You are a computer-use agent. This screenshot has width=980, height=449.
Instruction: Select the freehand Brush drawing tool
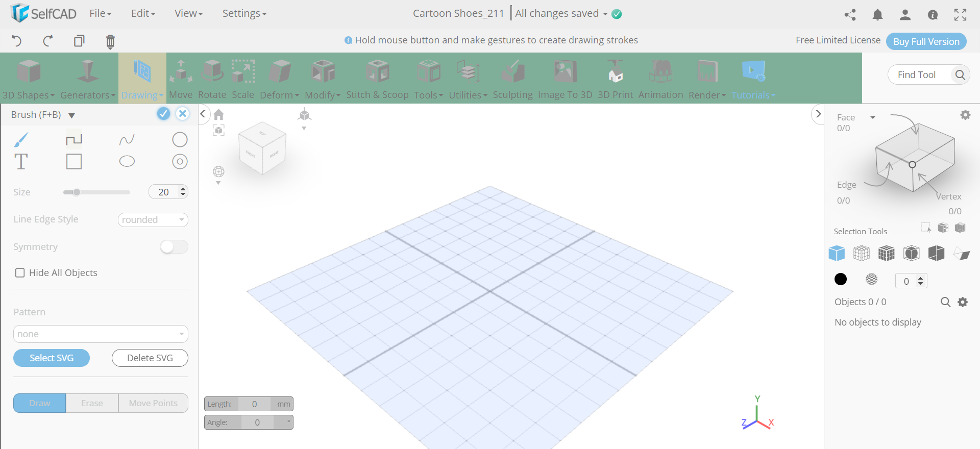[x=21, y=139]
